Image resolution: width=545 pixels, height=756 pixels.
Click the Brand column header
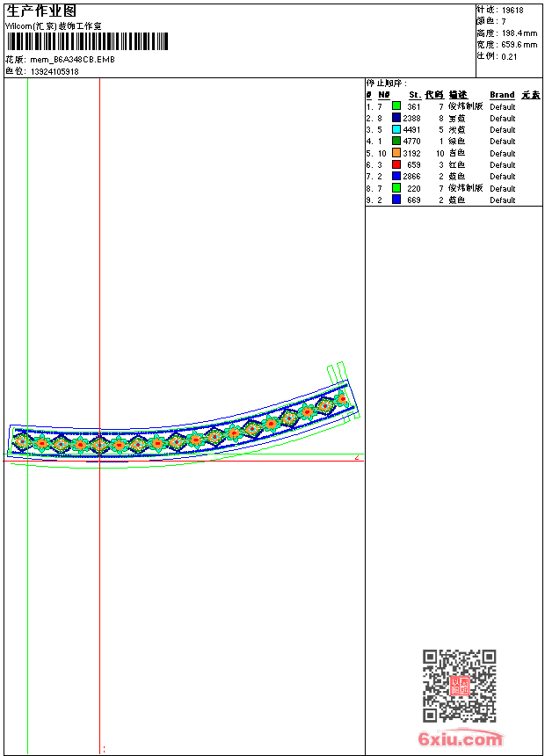(502, 95)
